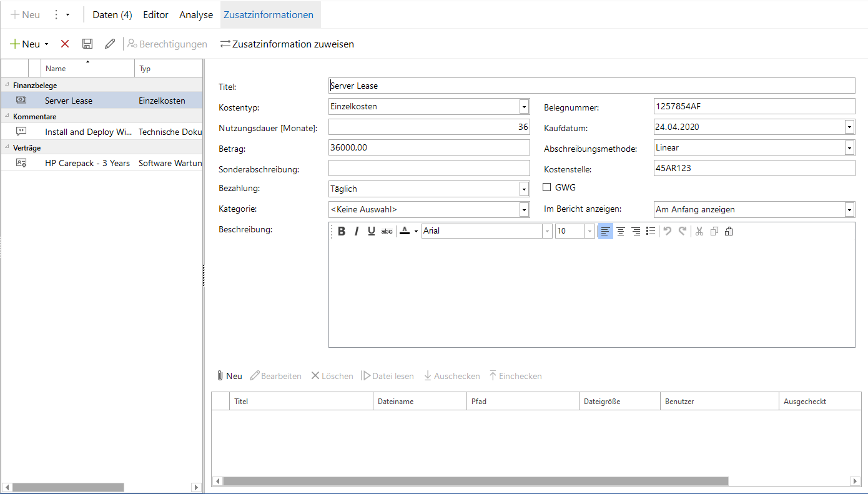Switch to the Editor tab
This screenshot has width=868, height=494.
point(155,14)
